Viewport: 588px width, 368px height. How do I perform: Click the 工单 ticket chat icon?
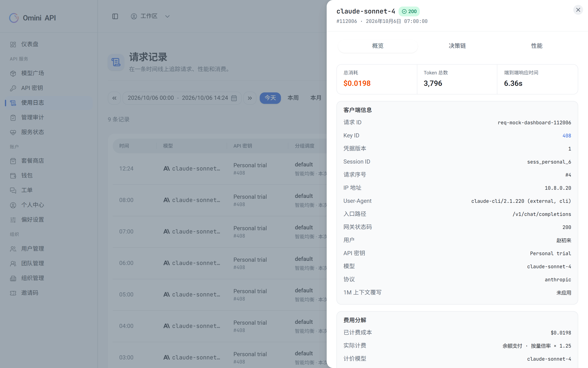(x=13, y=190)
